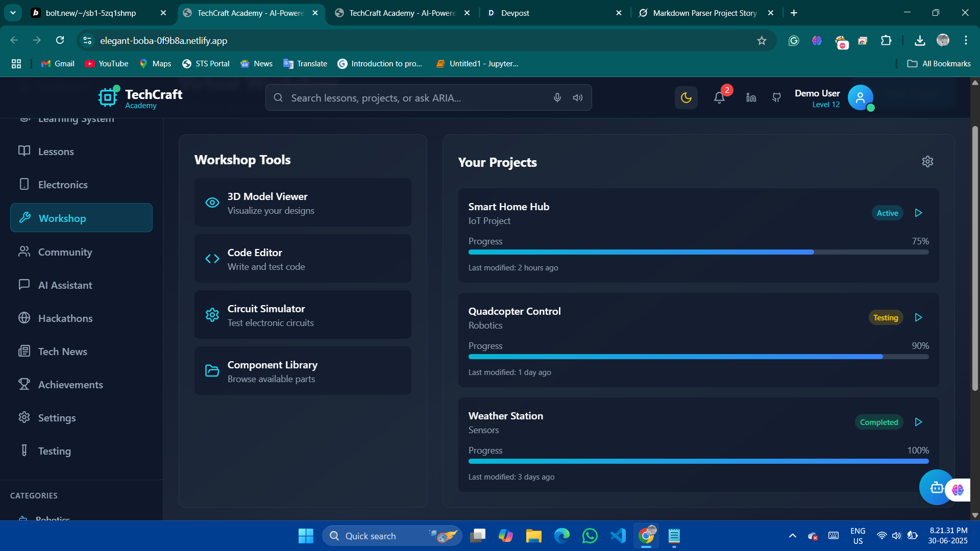Image resolution: width=980 pixels, height=551 pixels.
Task: Open the Circuit Simulator tool card
Action: tap(303, 315)
